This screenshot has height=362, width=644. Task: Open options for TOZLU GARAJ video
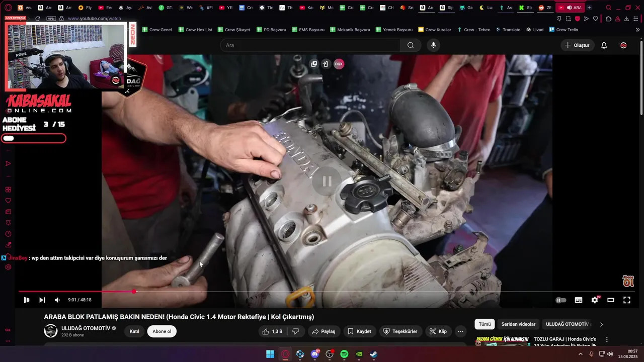[607, 339]
